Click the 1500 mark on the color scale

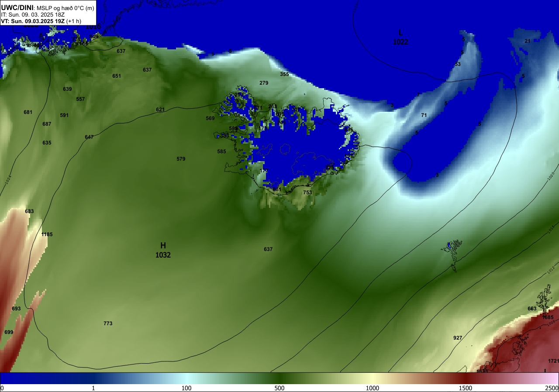[466, 388]
